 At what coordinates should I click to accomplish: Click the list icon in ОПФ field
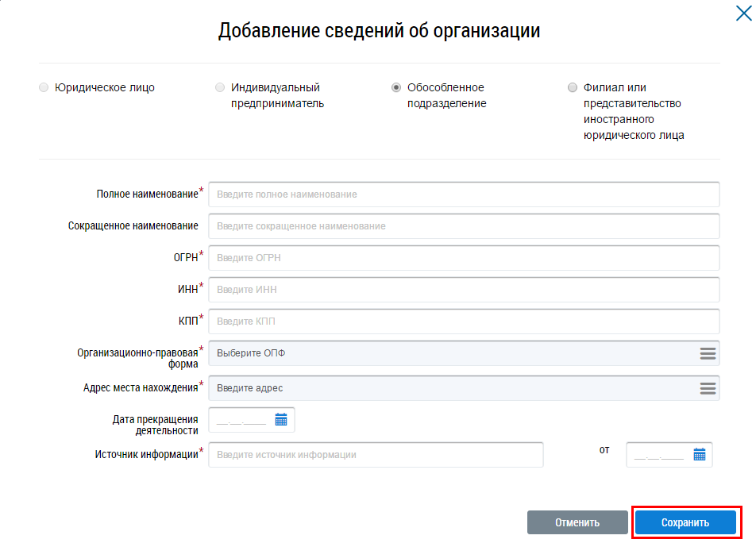point(708,353)
